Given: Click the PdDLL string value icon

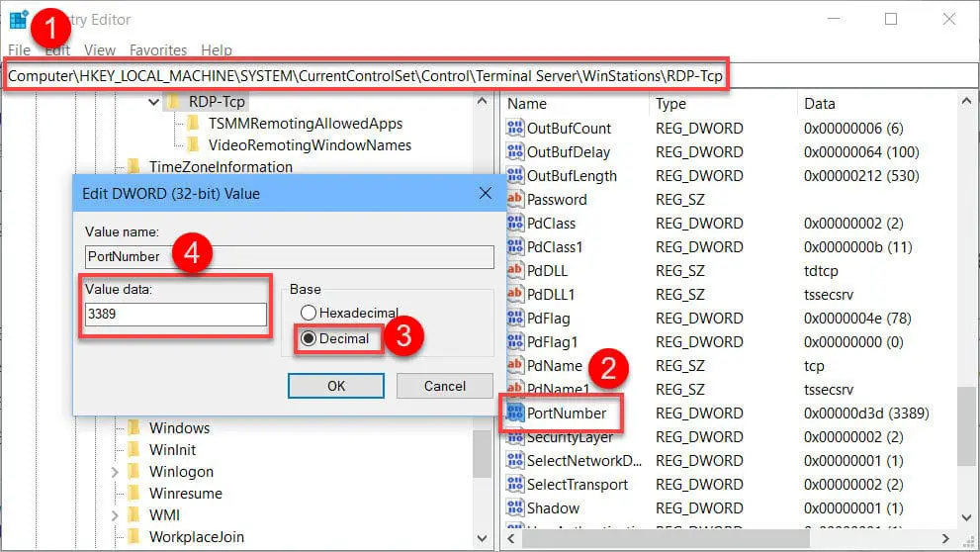Looking at the screenshot, I should pyautogui.click(x=515, y=271).
